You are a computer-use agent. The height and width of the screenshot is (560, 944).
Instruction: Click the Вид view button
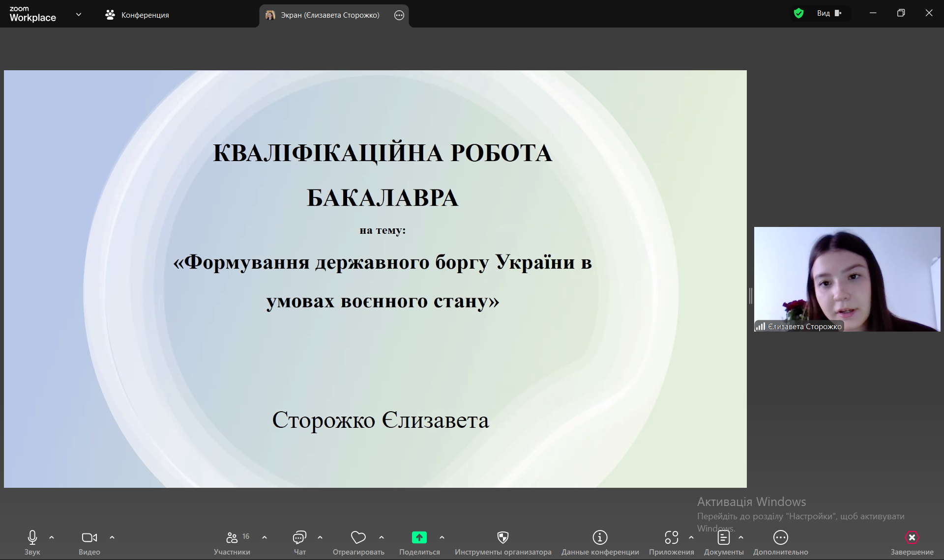click(829, 13)
